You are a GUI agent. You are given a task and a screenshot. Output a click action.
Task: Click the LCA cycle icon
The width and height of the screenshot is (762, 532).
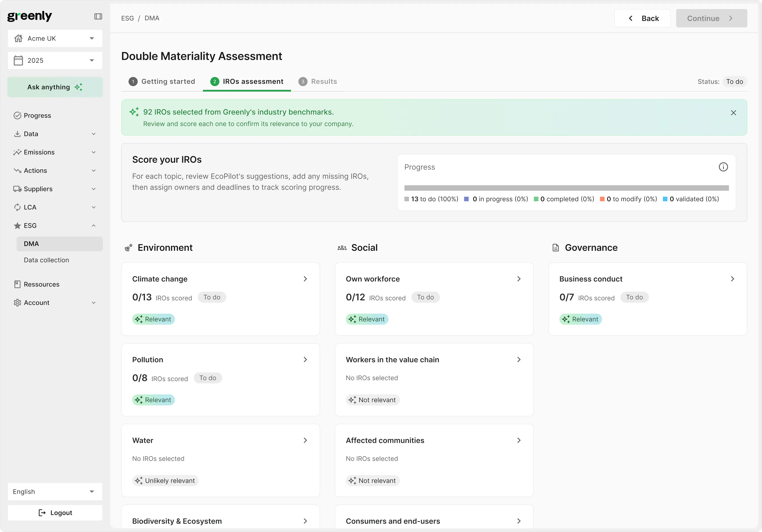click(x=17, y=207)
